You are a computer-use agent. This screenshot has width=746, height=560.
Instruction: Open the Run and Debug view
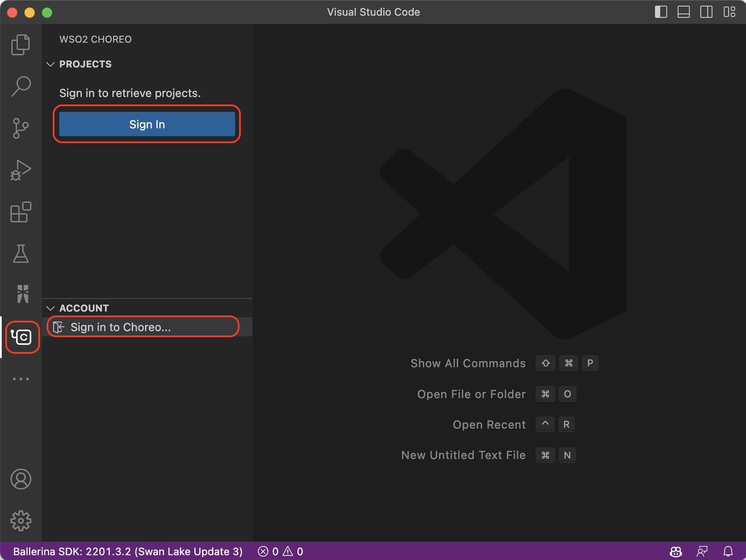point(20,170)
